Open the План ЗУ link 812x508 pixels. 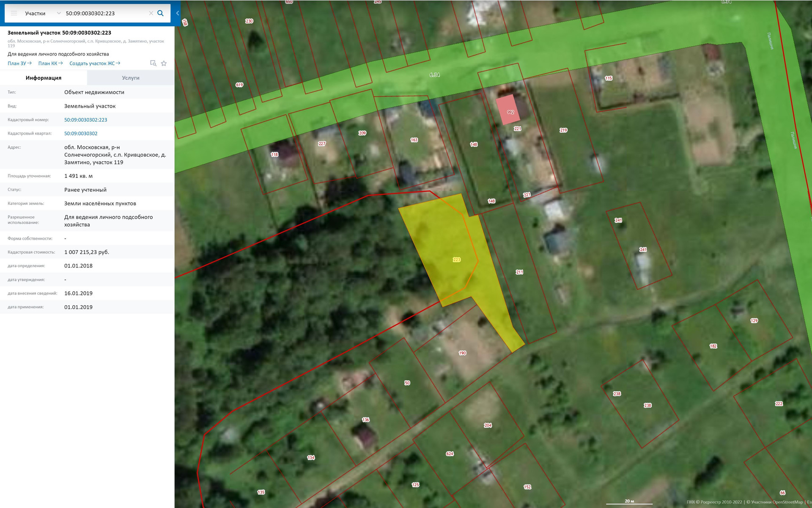[19, 63]
